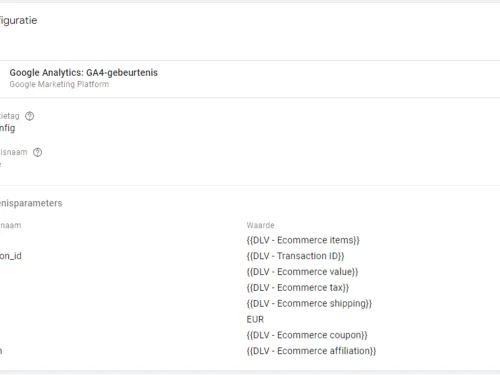Click the EUR currency value

[x=255, y=319]
